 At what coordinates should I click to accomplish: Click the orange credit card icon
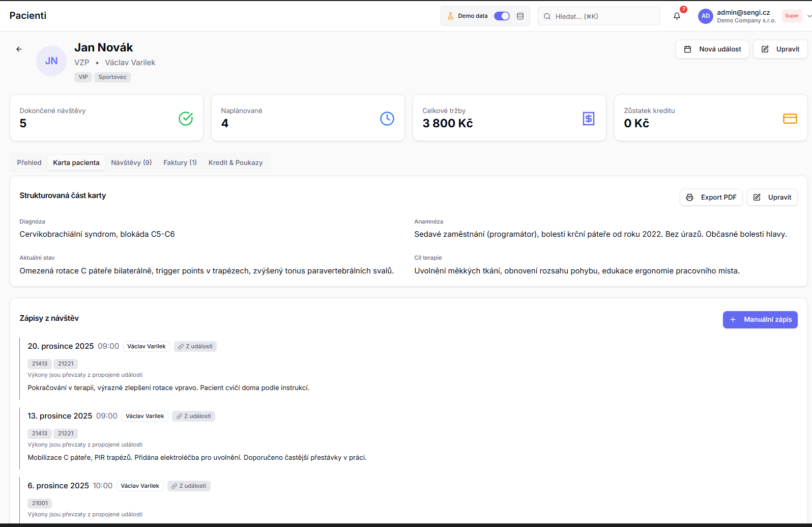click(790, 119)
